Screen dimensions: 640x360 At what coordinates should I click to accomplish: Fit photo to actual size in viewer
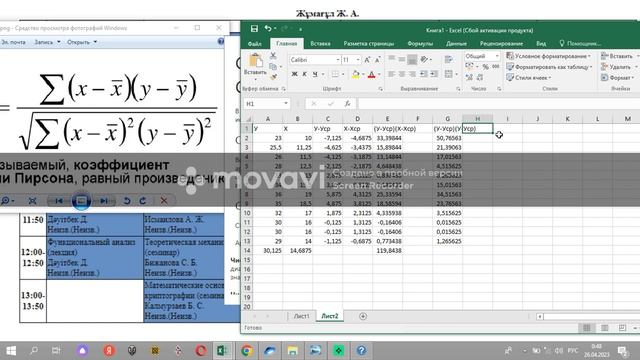(x=32, y=200)
